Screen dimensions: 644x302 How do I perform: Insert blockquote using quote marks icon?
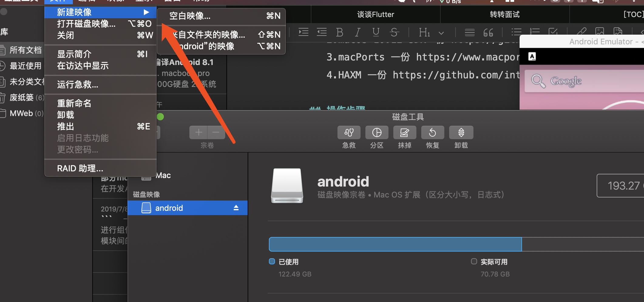(x=488, y=32)
